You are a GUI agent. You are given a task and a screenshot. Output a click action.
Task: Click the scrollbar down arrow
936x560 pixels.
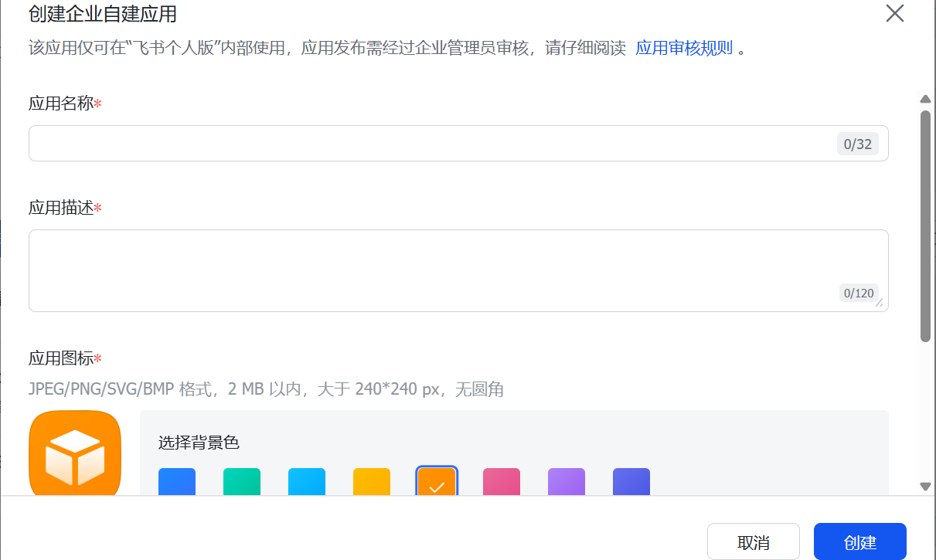pos(925,486)
